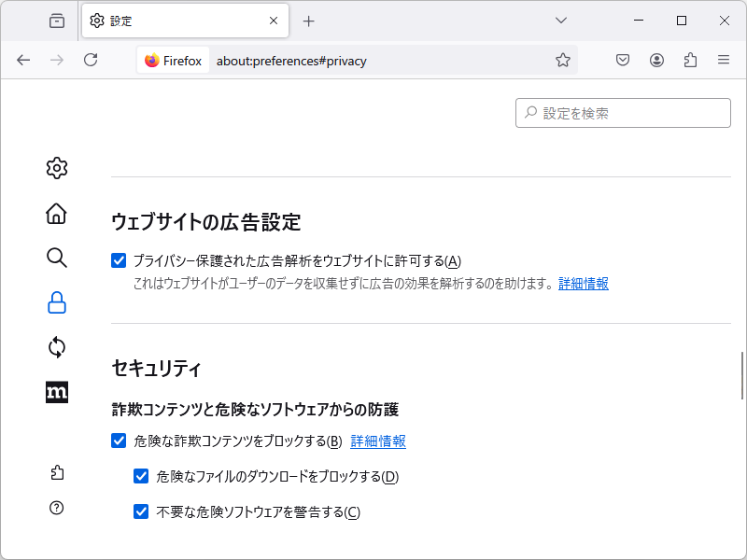Viewport: 747px width, 560px height.
Task: Open Firefox support question mark icon
Action: pos(56,508)
